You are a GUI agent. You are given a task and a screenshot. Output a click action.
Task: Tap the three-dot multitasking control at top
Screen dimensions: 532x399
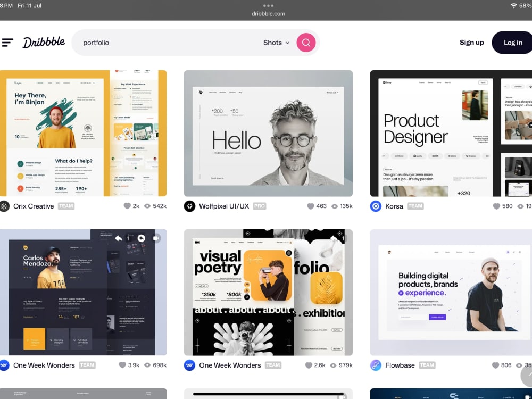pyautogui.click(x=268, y=5)
